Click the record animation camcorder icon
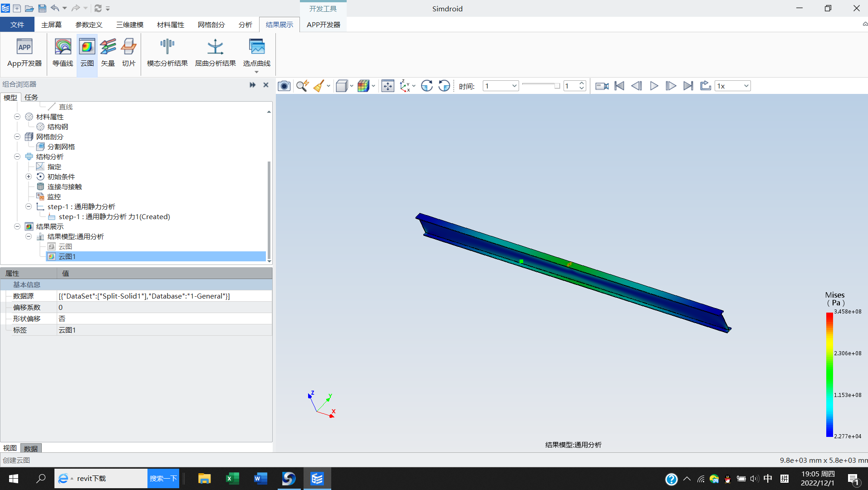The height and width of the screenshot is (490, 868). click(x=602, y=86)
